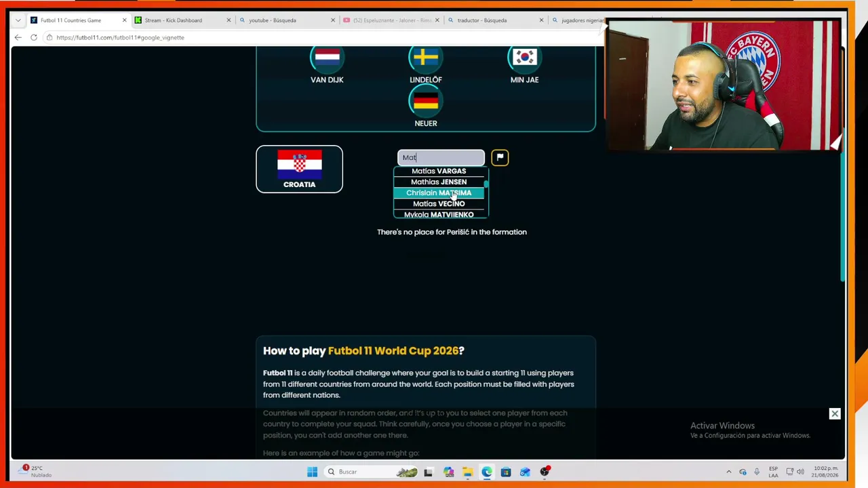
Task: Open the weather widget showing 25°C
Action: point(34,471)
